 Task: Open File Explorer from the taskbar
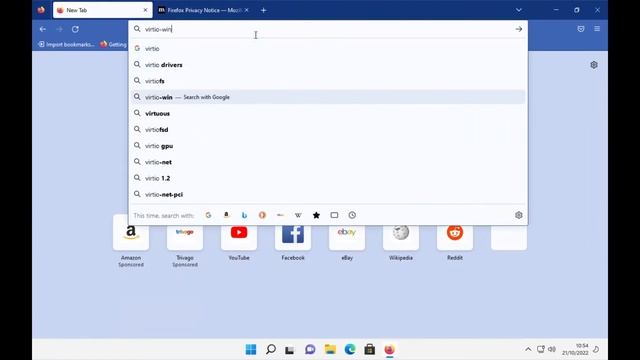point(330,349)
